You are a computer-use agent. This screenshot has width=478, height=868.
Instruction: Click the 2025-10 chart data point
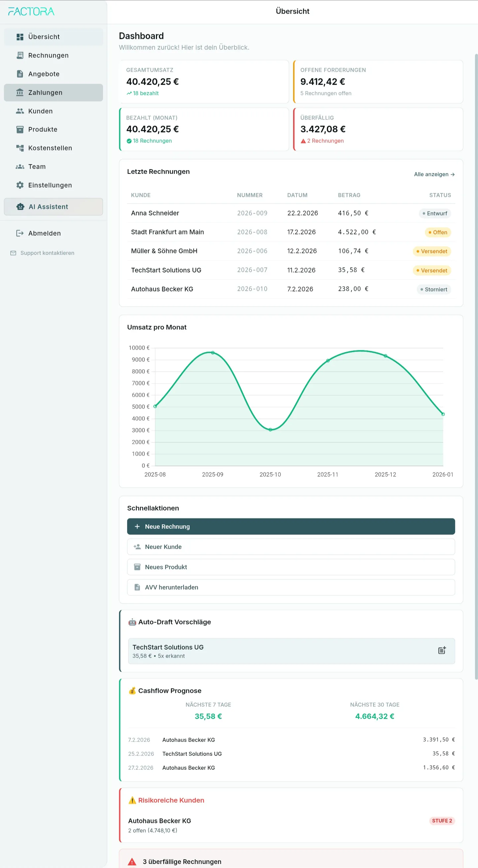270,430
